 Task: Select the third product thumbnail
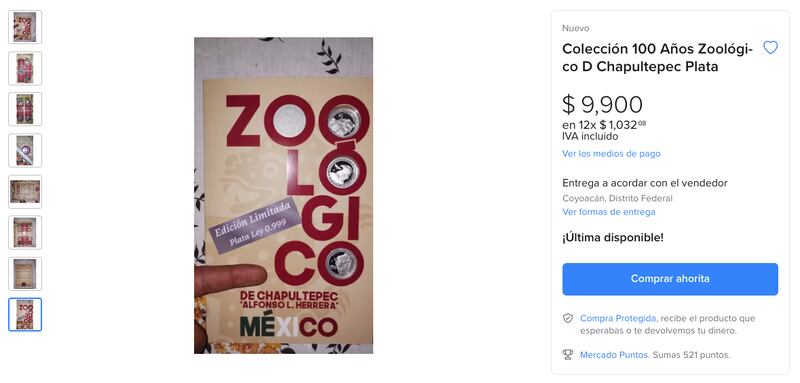[25, 109]
